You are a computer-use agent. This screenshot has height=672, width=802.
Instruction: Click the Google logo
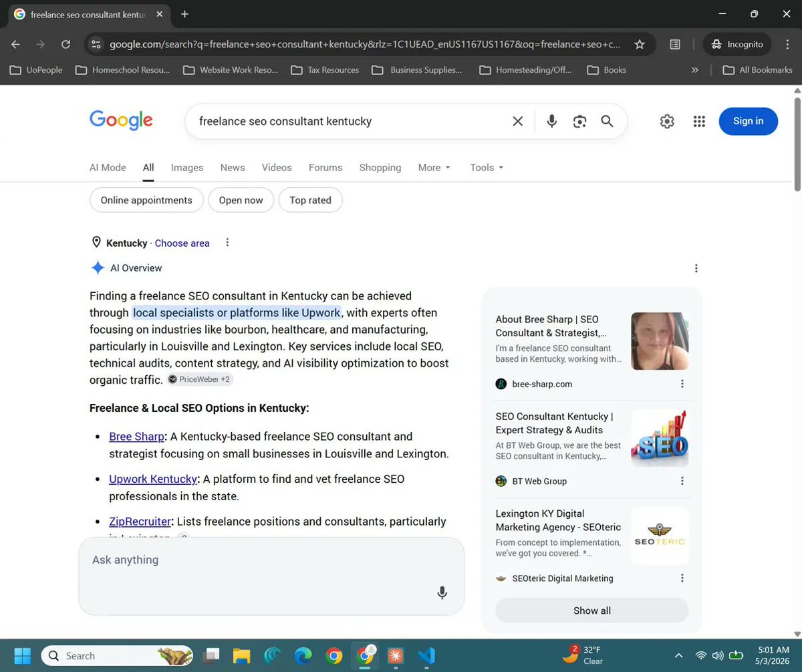pos(121,120)
